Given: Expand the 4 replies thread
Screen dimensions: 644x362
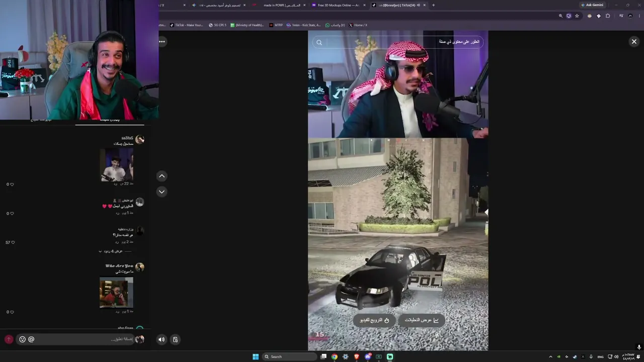Looking at the screenshot, I should click(x=115, y=251).
